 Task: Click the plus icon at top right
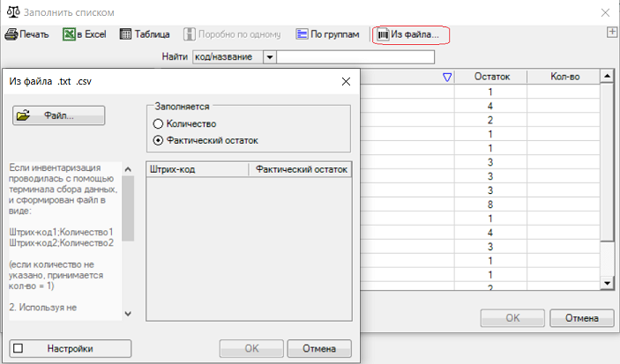point(611,33)
